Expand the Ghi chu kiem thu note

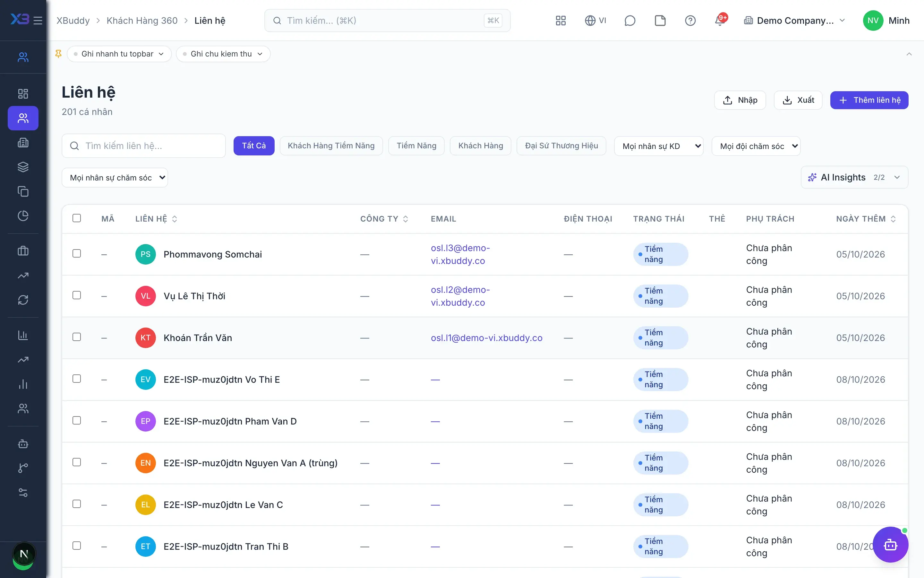pyautogui.click(x=223, y=54)
